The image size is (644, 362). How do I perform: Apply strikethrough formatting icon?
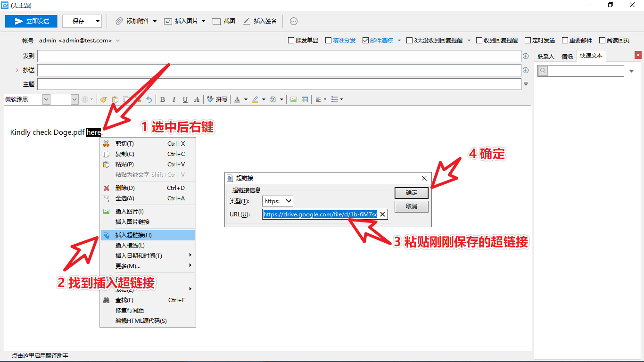[197, 99]
